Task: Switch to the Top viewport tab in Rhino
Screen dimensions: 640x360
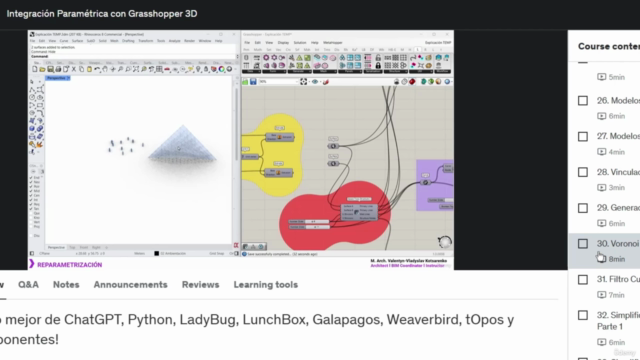Action: pyautogui.click(x=72, y=247)
